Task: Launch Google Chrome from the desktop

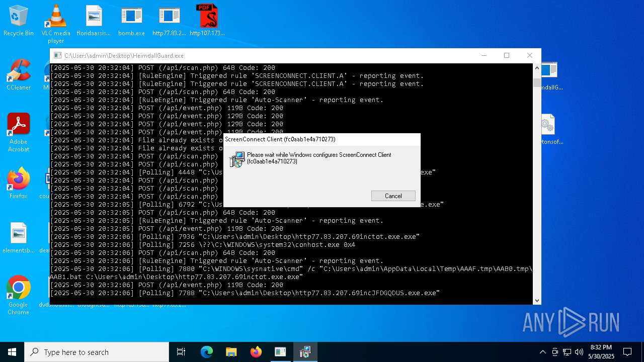Action: [x=19, y=296]
